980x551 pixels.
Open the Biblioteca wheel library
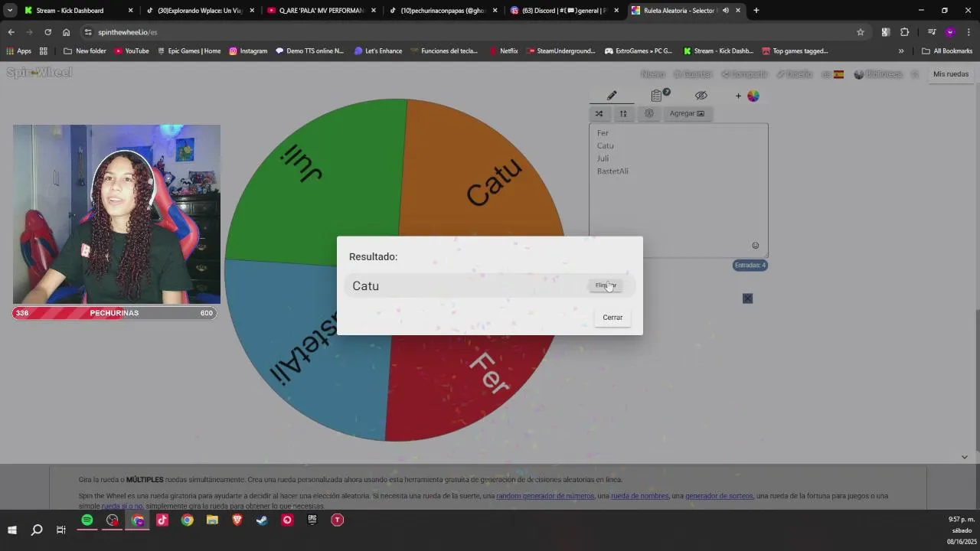[x=877, y=74]
